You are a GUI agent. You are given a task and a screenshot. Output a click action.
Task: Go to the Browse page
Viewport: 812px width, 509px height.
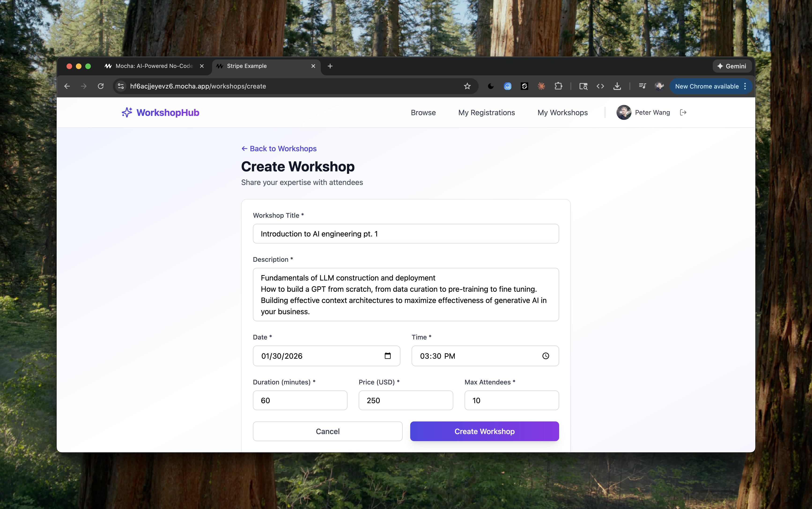coord(423,112)
